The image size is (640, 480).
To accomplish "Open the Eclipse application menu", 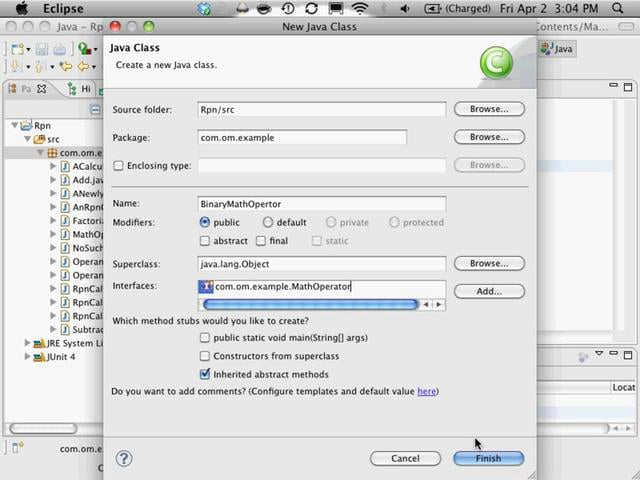I will (63, 8).
